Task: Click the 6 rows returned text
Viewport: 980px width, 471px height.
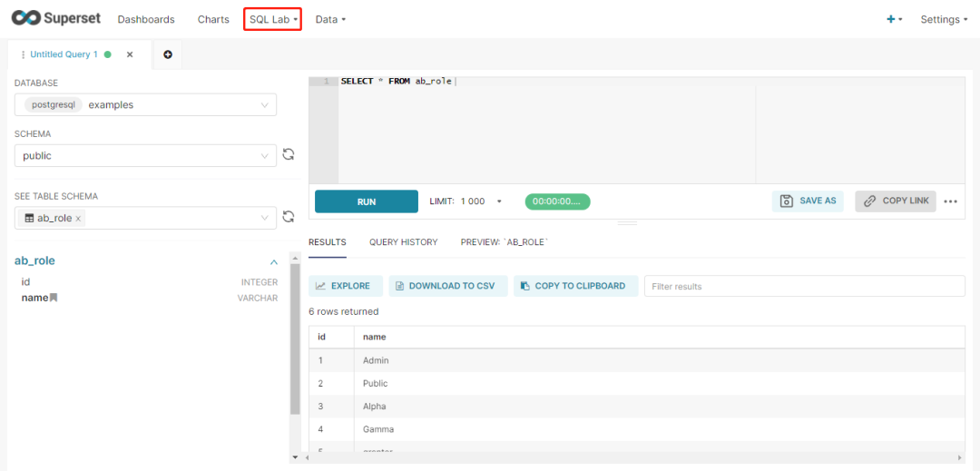Action: pos(344,311)
